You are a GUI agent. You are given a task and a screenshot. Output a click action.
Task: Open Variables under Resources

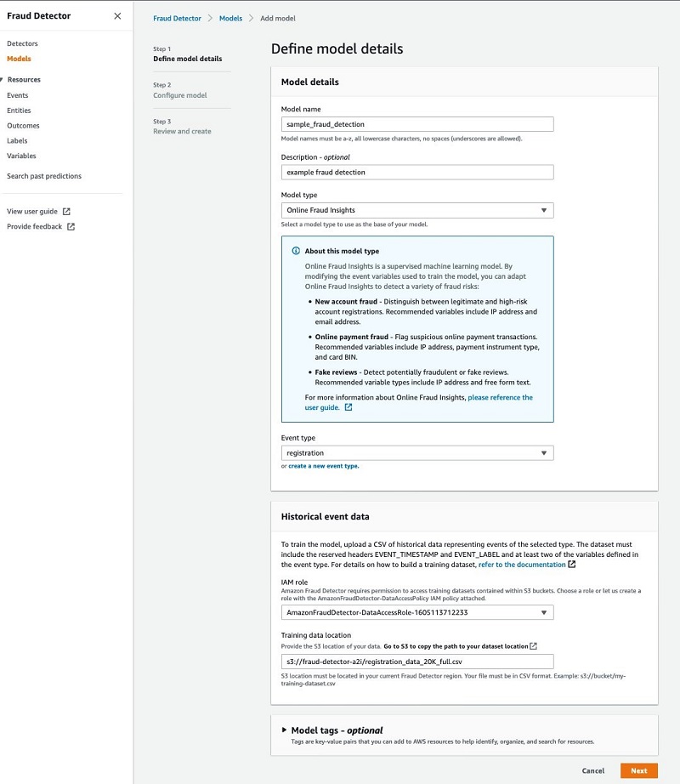[21, 156]
